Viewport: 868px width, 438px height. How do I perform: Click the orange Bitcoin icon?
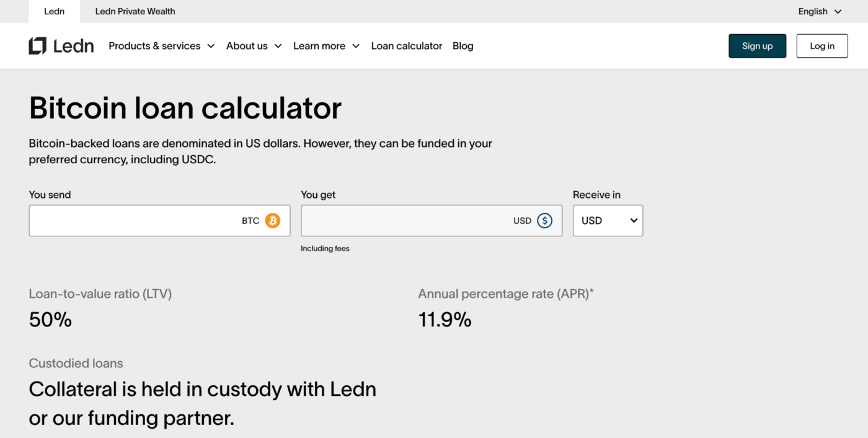point(273,221)
